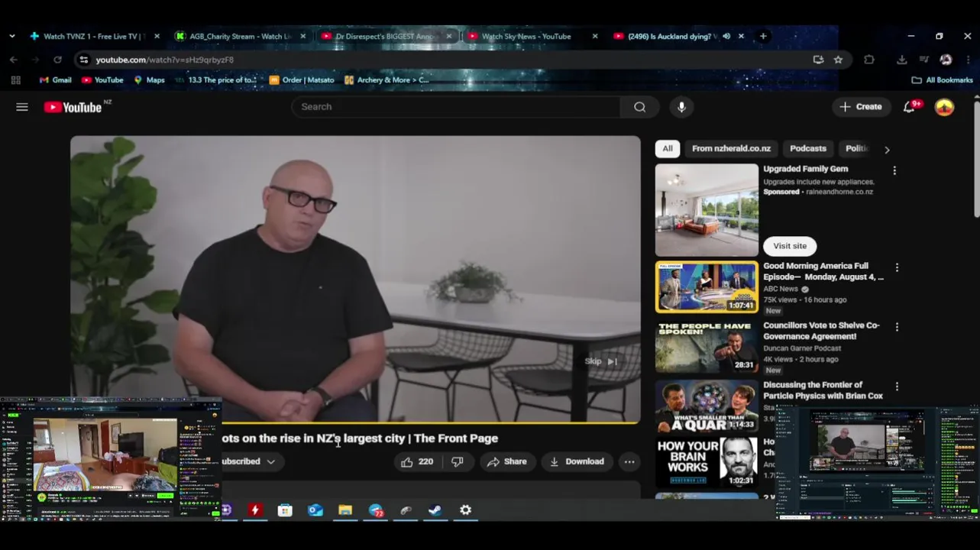Screen dimensions: 980x550
Task: Show more filter chips with right arrow
Action: (x=887, y=150)
